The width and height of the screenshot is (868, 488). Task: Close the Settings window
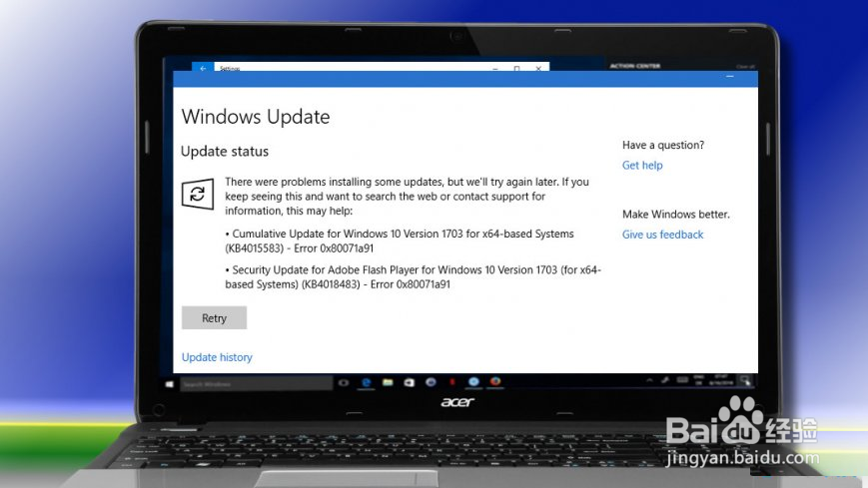538,68
